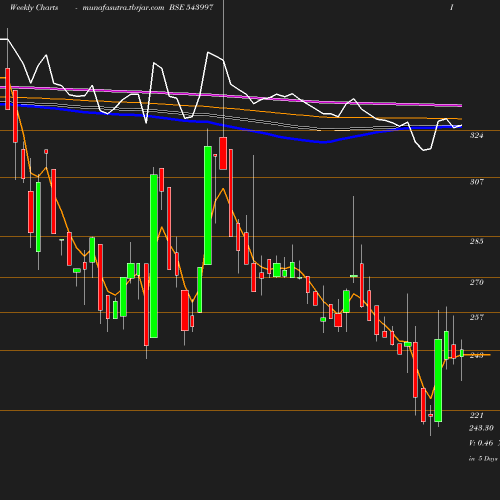Viewport: 500px width, 500px height.
Task: Click the 'Weekly Charts' title text
Action: (x=34, y=7)
